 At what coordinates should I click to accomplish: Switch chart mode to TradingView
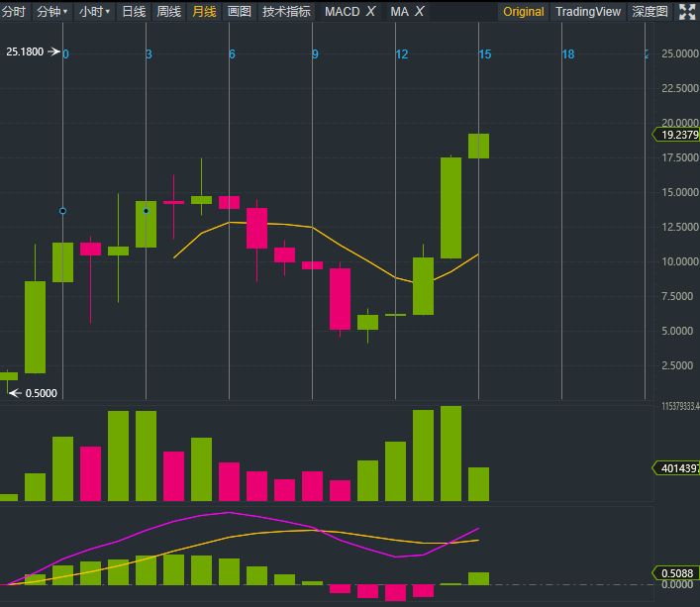click(x=588, y=12)
